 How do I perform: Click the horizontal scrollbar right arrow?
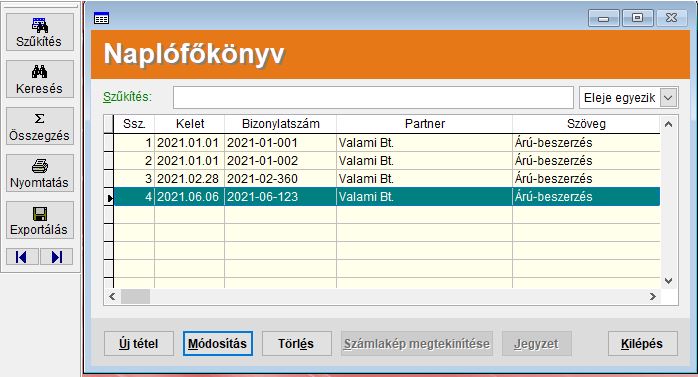click(653, 296)
